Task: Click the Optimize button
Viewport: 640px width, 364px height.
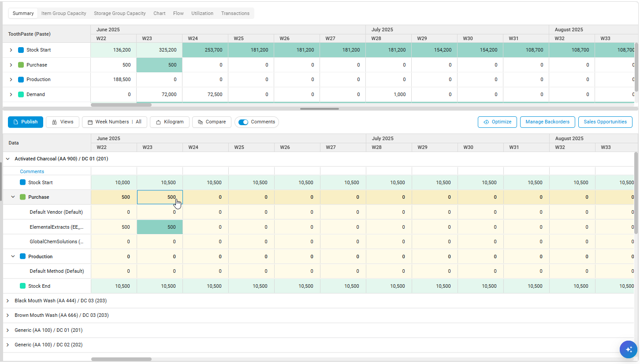Action: [497, 122]
